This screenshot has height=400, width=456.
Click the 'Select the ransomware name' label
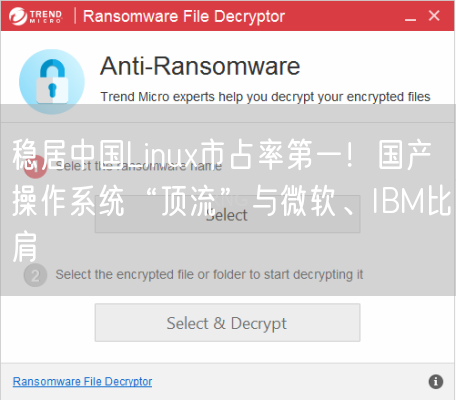pyautogui.click(x=138, y=166)
